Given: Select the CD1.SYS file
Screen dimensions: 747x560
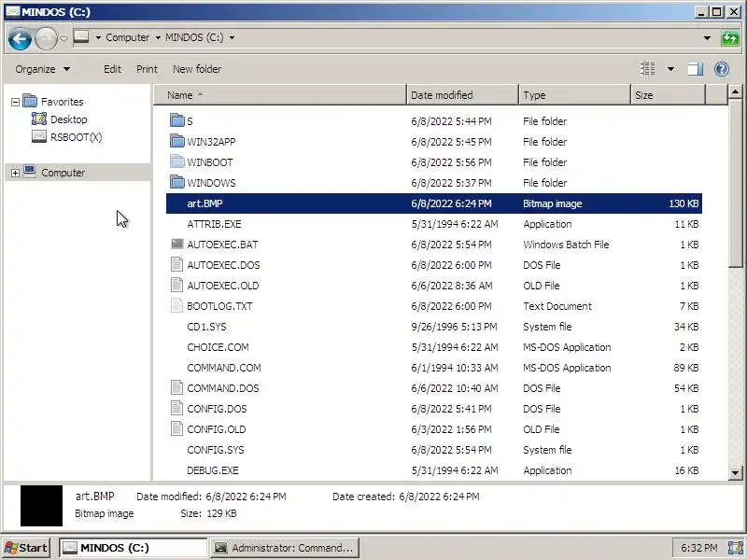Looking at the screenshot, I should 206,327.
